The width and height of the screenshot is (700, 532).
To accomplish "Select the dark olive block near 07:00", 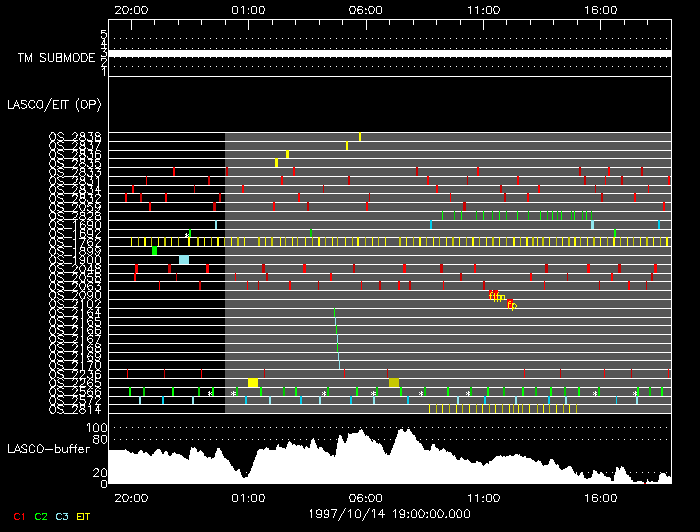I will tap(394, 382).
